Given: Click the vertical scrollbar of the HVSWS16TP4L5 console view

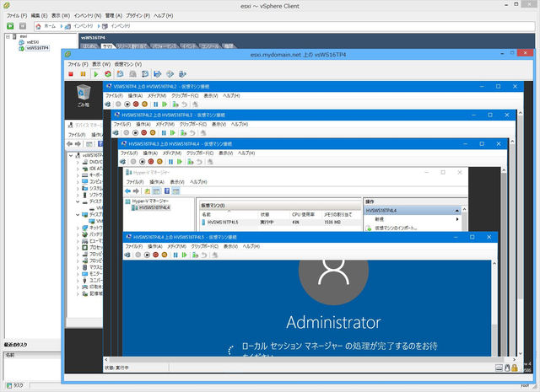Looking at the screenshot, I should pyautogui.click(x=494, y=308).
